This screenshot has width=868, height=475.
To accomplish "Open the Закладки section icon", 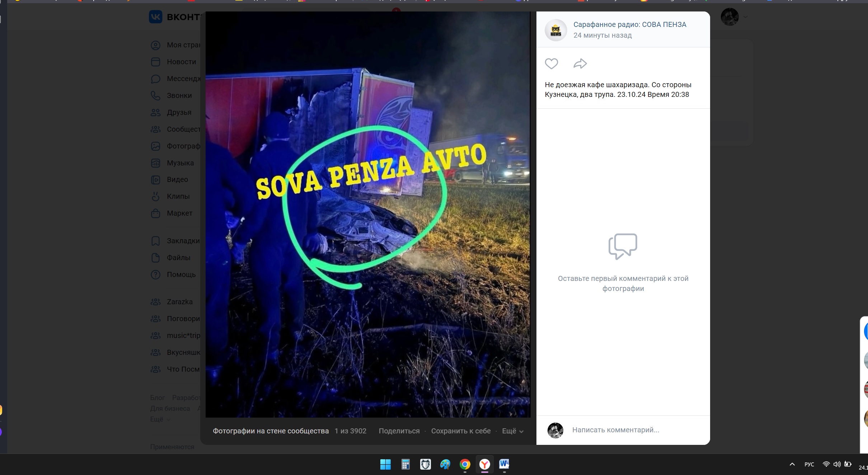I will click(x=155, y=241).
